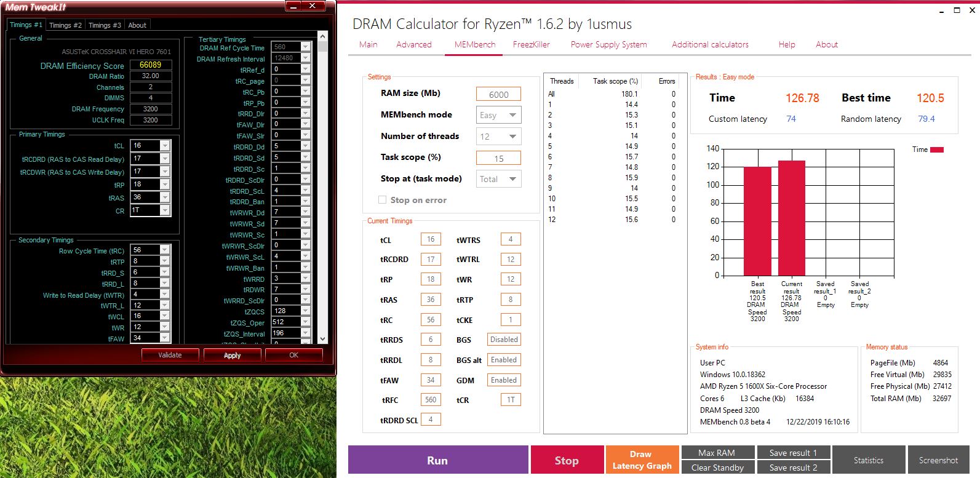Click the Validate button
This screenshot has height=478, width=980.
click(170, 355)
